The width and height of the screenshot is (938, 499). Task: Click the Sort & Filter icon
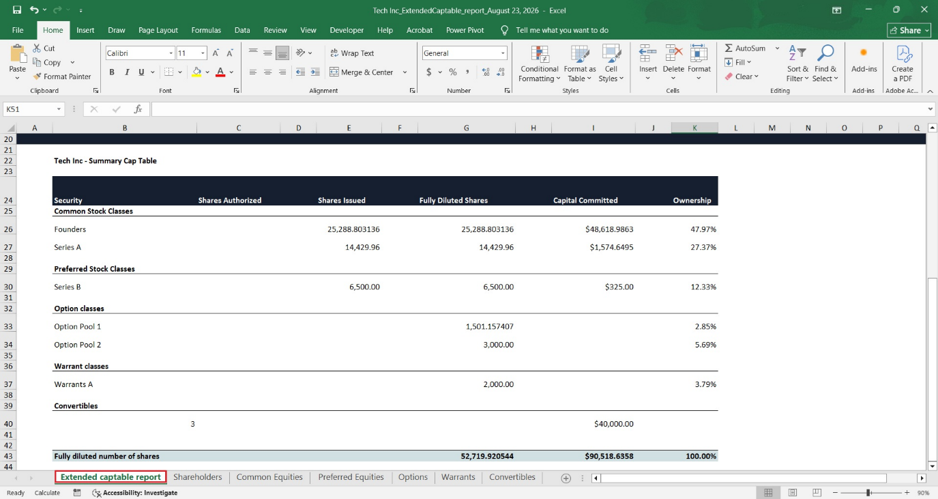[797, 53]
